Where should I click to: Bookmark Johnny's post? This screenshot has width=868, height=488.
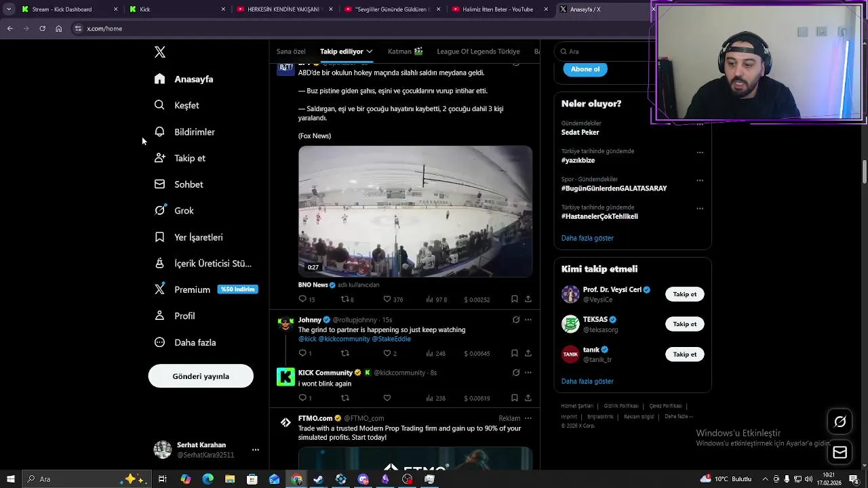[515, 353]
